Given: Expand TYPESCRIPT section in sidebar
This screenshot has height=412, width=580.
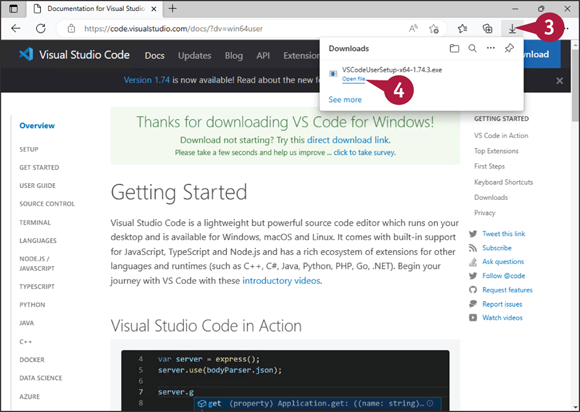Looking at the screenshot, I should tap(37, 287).
